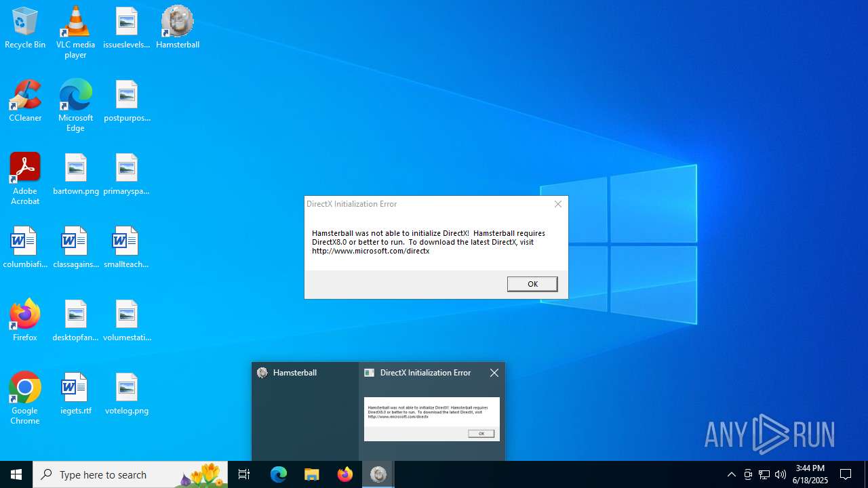
Task: Open the VLC media player shortcut
Action: (75, 33)
